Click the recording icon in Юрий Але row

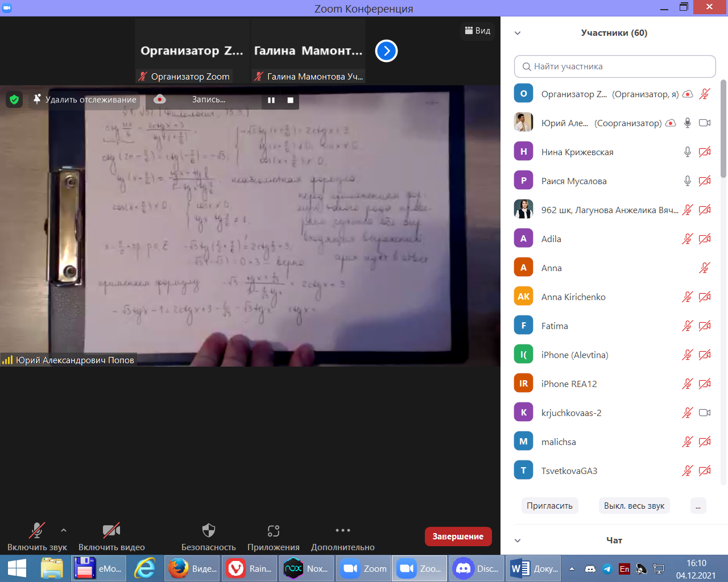(x=671, y=123)
